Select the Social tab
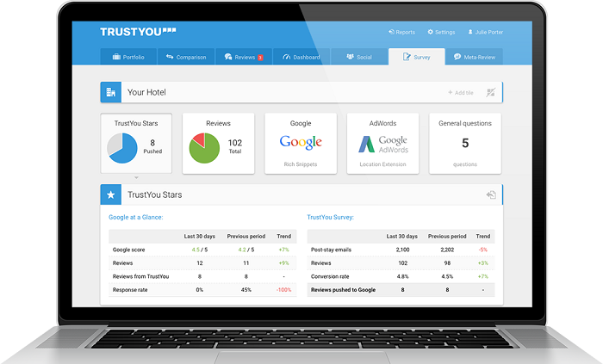Image resolution: width=603 pixels, height=364 pixels. click(359, 57)
